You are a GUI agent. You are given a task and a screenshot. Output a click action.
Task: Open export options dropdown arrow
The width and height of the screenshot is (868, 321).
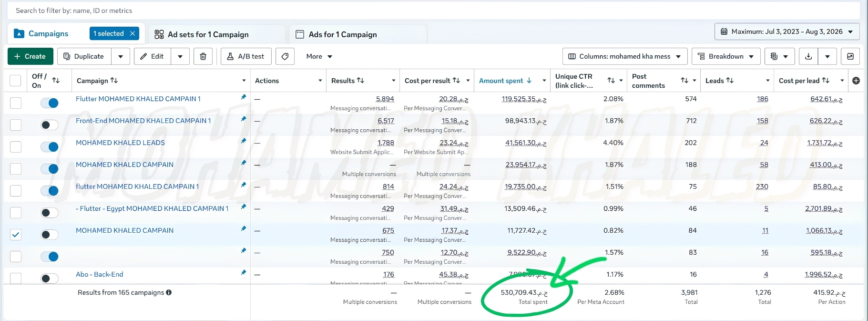[x=827, y=56]
